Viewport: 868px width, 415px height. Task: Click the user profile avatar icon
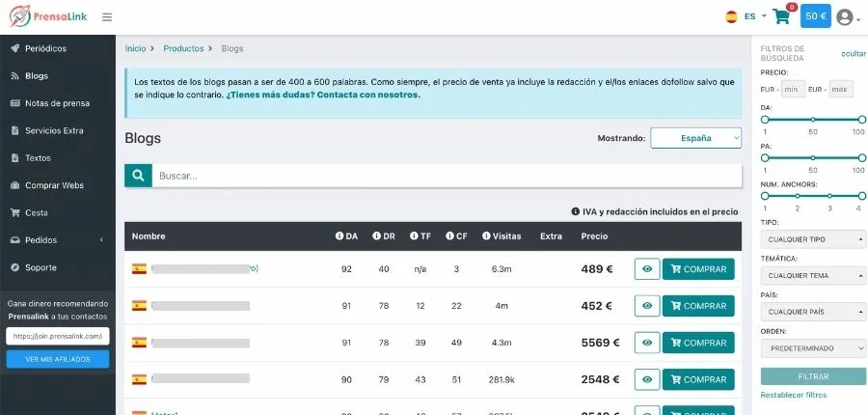click(x=846, y=16)
